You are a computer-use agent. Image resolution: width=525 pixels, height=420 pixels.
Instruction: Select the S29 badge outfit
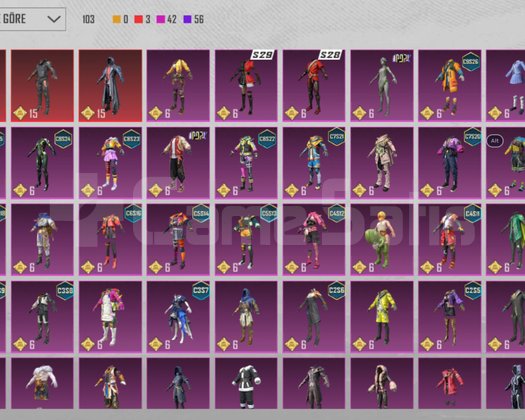click(246, 86)
